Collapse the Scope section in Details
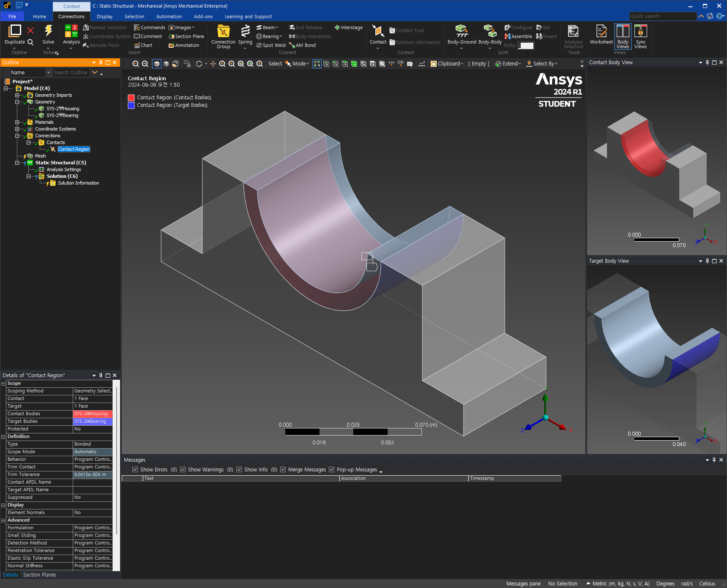Viewport: 727px width, 588px height. (3, 384)
